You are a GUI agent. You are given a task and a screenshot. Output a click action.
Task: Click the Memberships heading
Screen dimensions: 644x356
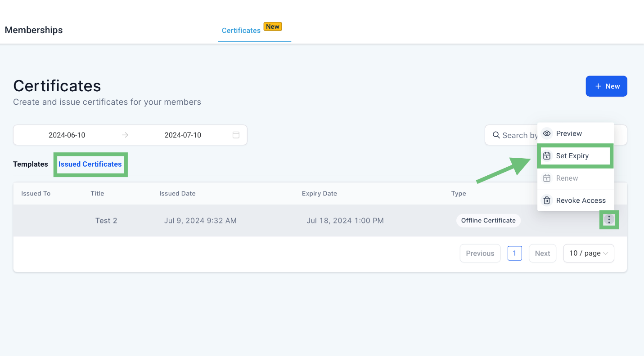click(x=34, y=30)
